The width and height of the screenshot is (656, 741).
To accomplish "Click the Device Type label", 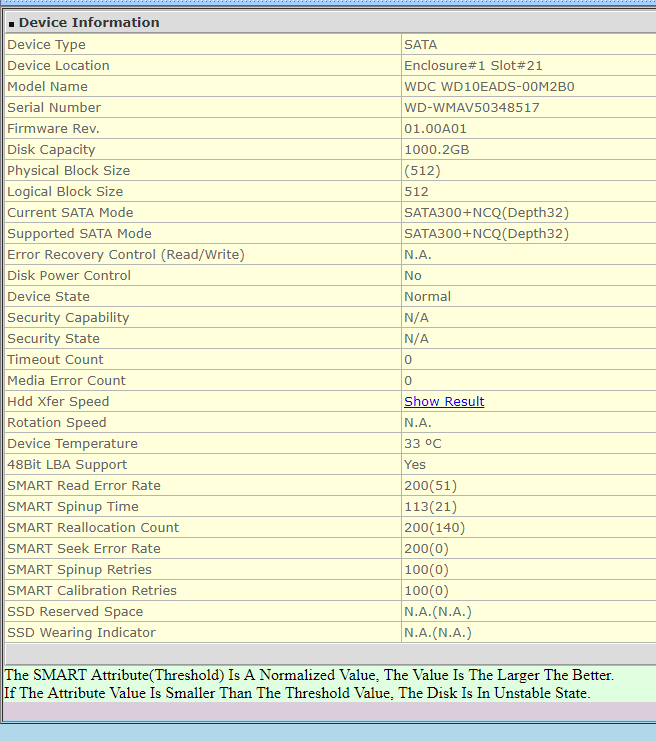I will [46, 44].
